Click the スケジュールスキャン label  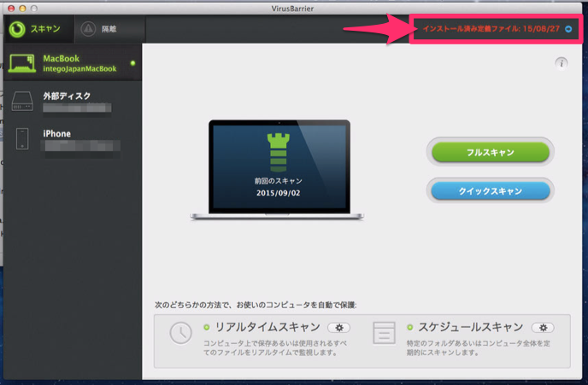click(x=471, y=327)
